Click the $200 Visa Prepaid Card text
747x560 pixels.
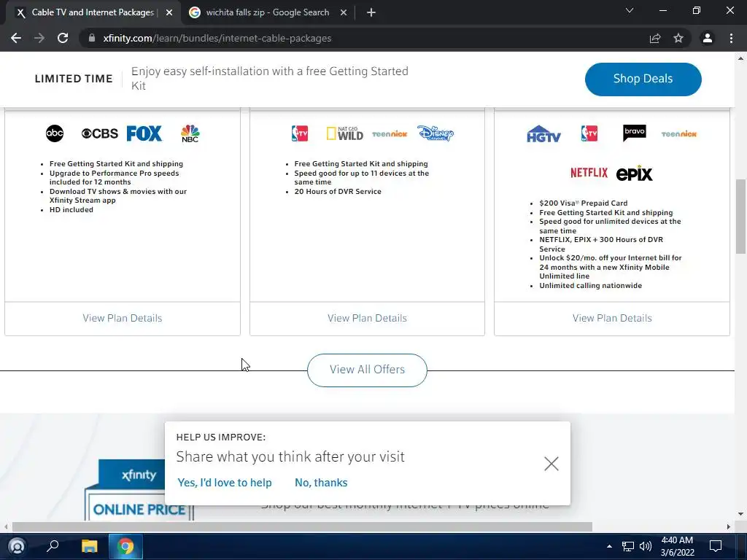583,203
